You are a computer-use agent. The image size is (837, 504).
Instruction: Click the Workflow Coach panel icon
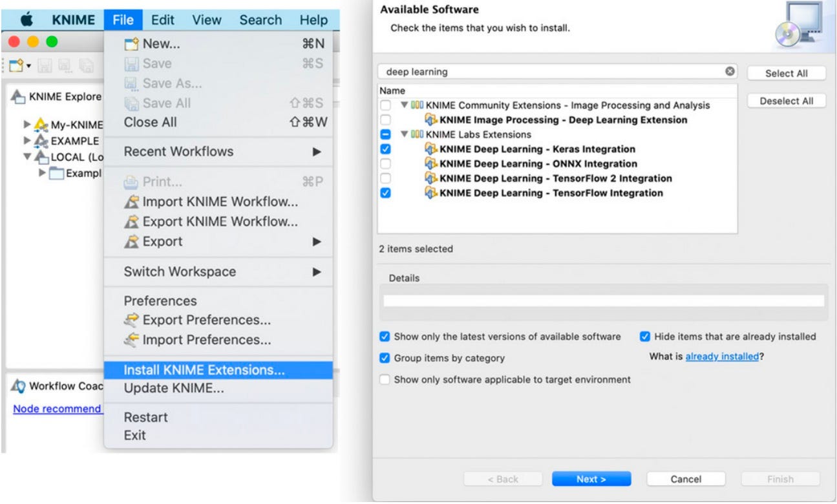19,386
